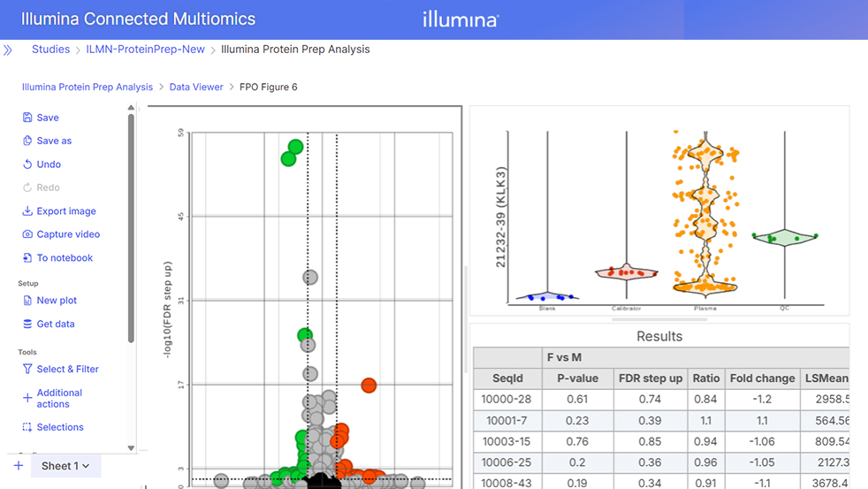Screen dimensions: 868x489
Task: Click the New plot icon
Action: pyautogui.click(x=27, y=301)
